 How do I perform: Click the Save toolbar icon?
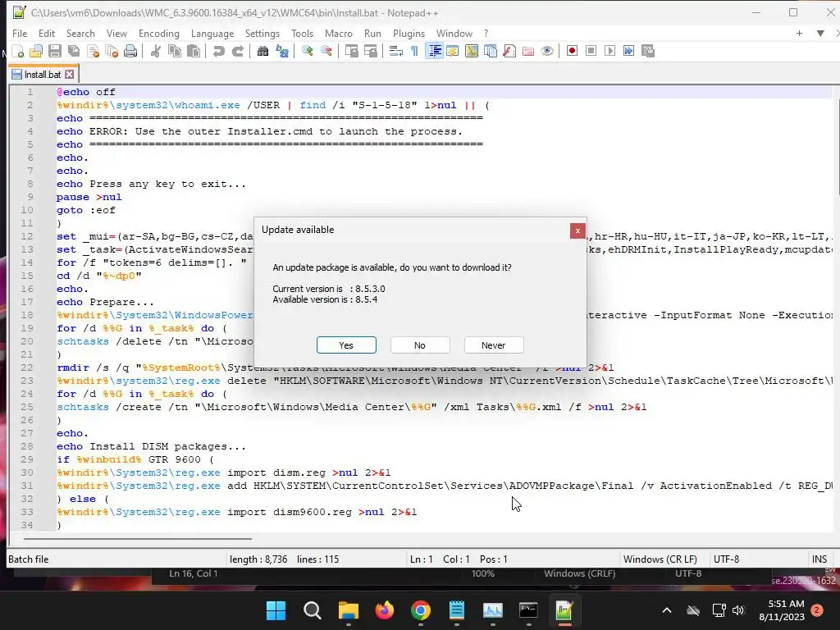coord(55,51)
